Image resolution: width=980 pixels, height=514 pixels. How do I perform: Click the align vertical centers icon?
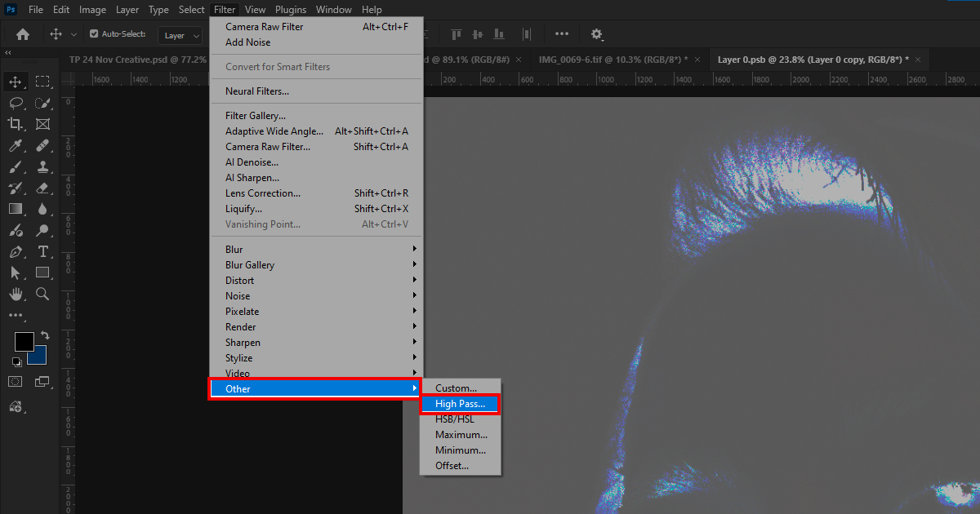tap(479, 34)
